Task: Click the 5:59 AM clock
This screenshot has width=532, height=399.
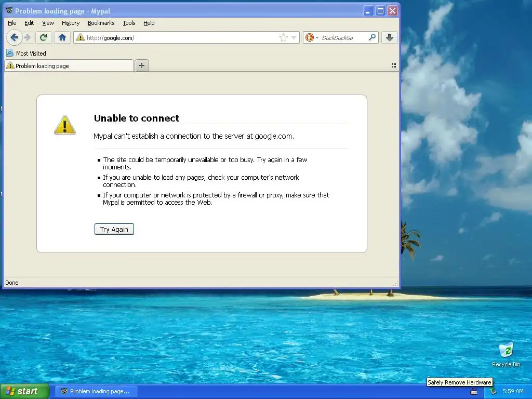Action: pyautogui.click(x=513, y=391)
